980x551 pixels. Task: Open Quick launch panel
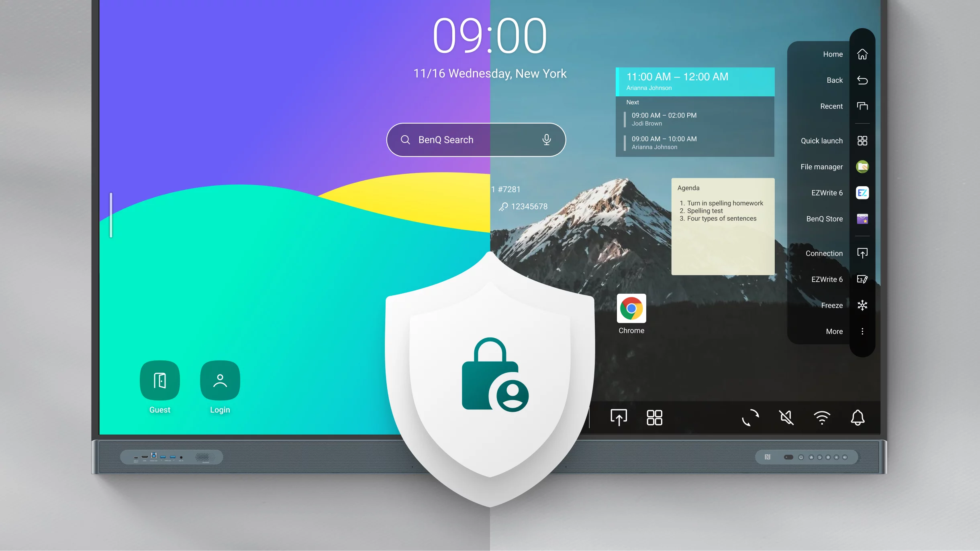(x=862, y=140)
